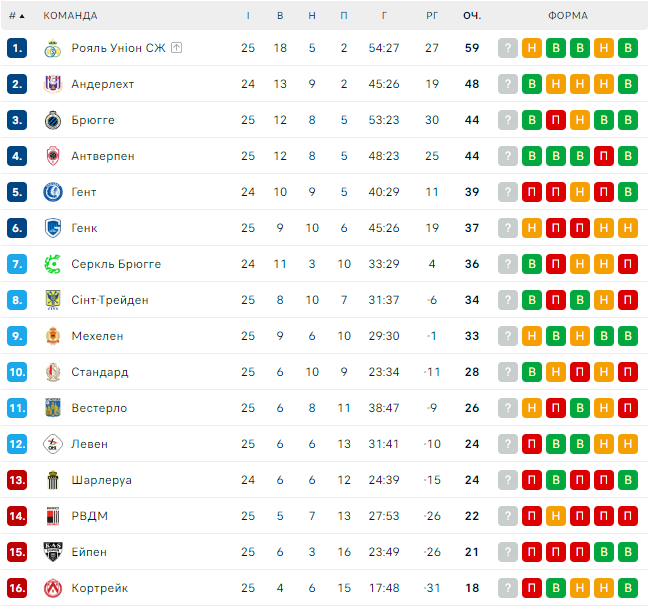The height and width of the screenshot is (608, 653).
Task: Click the Стандард club crest
Action: coord(53,372)
